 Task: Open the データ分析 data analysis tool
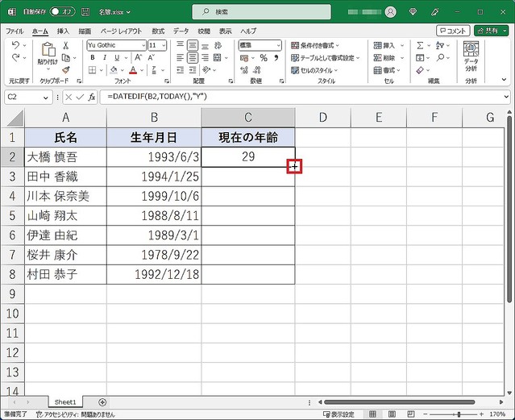click(471, 58)
